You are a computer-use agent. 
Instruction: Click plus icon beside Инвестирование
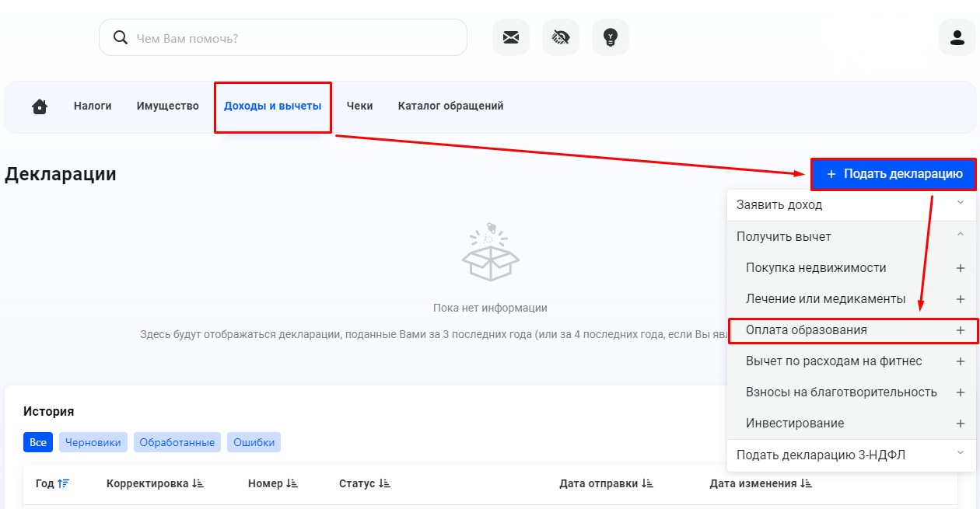pos(960,424)
